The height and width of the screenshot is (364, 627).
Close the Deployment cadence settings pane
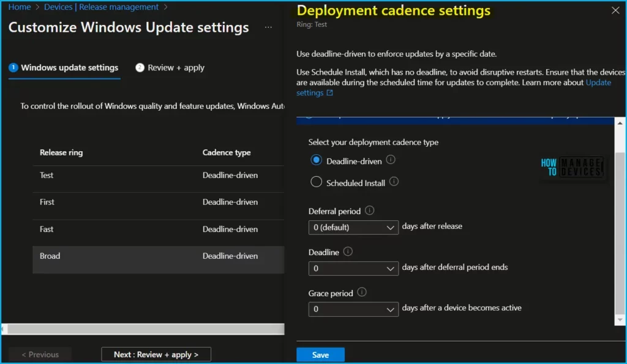pyautogui.click(x=615, y=10)
